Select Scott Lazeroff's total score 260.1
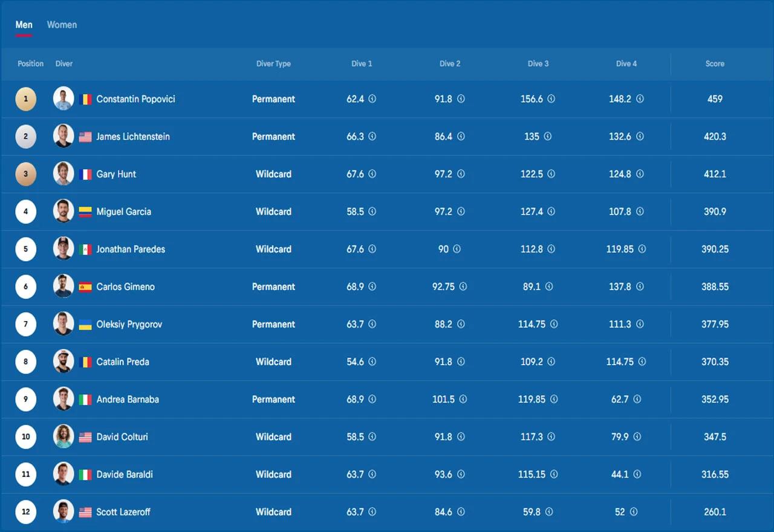The image size is (774, 532). [x=715, y=512]
